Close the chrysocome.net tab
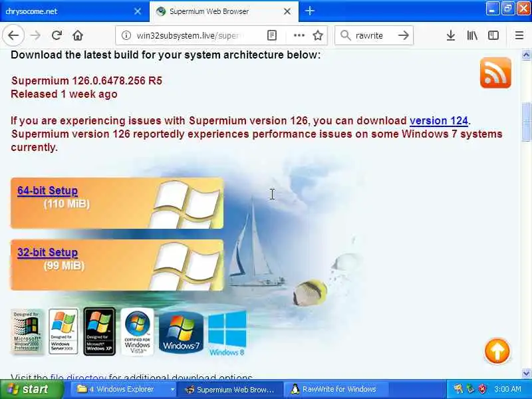This screenshot has width=532, height=399. (x=138, y=11)
